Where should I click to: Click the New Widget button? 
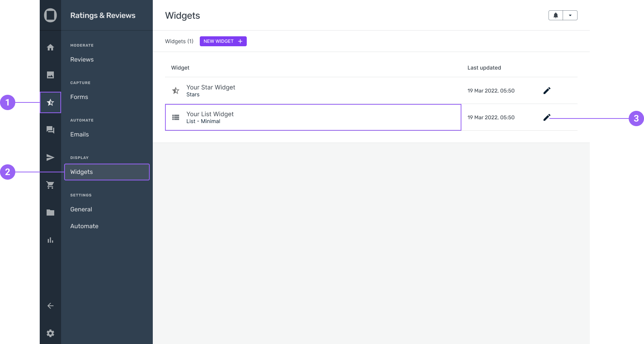click(x=223, y=41)
